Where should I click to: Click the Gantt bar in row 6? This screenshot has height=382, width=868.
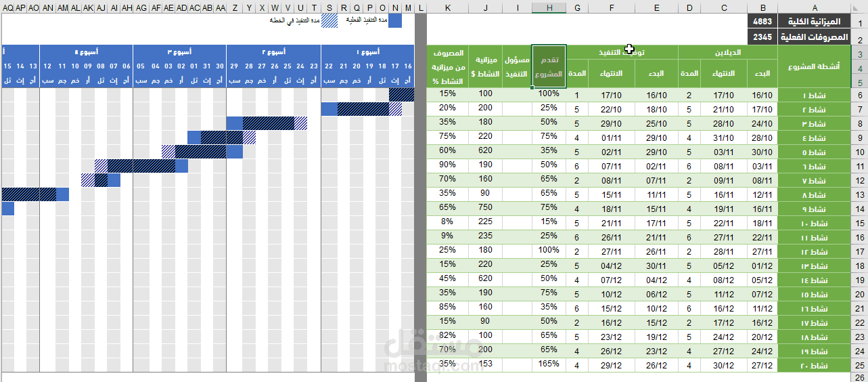pos(401,95)
